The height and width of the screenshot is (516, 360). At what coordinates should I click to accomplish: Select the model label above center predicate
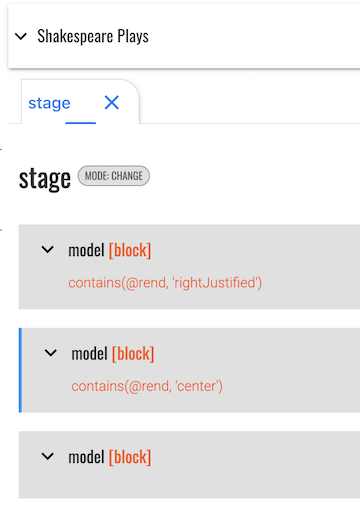89,353
